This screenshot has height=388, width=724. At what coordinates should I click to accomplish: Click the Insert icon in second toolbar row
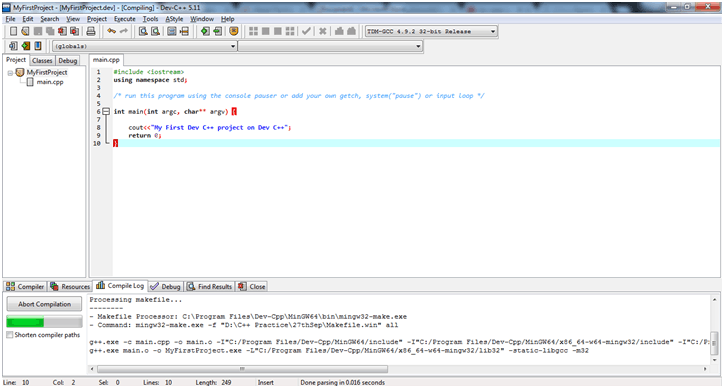(x=13, y=46)
